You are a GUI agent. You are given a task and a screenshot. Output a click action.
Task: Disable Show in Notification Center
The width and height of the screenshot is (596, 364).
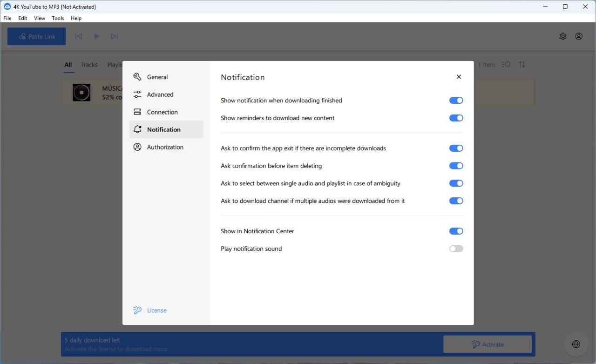click(x=456, y=231)
